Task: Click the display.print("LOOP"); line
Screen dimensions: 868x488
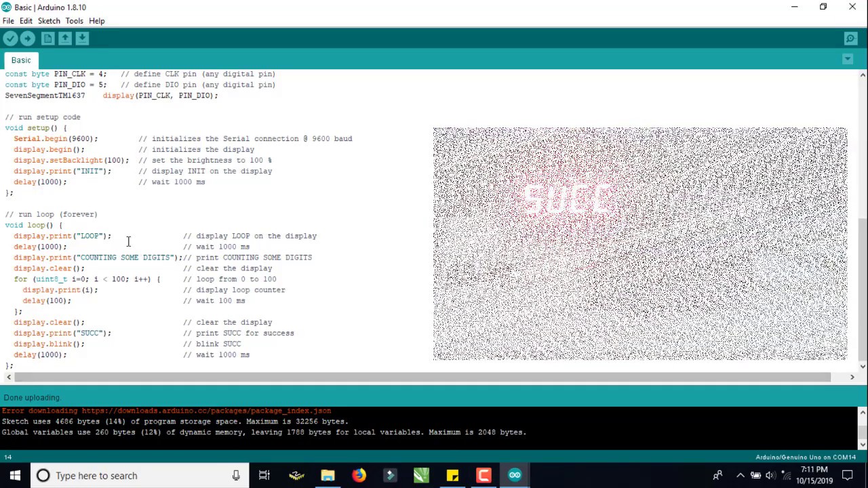Action: (x=62, y=236)
